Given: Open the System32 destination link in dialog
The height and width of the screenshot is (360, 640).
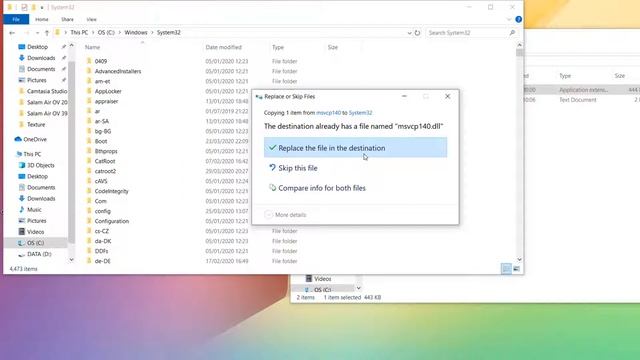Looking at the screenshot, I should point(360,113).
